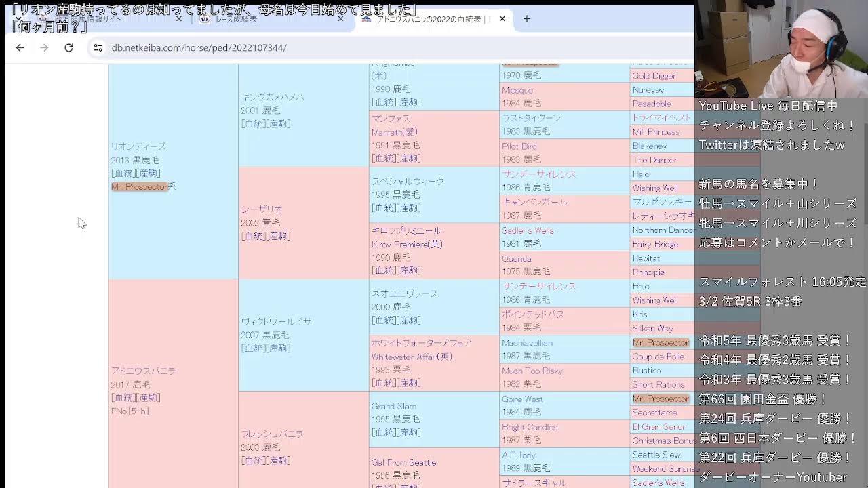
Task: Open site information icon in the address bar
Action: click(96, 47)
